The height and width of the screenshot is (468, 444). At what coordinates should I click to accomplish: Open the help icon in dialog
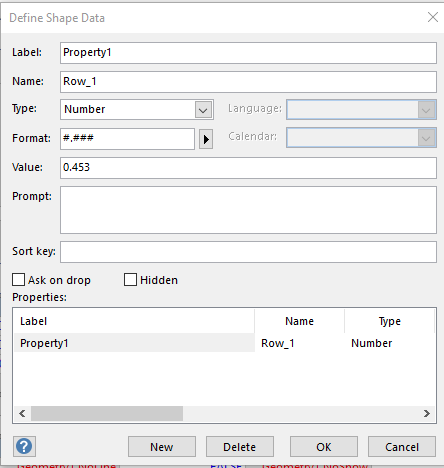[x=24, y=446]
